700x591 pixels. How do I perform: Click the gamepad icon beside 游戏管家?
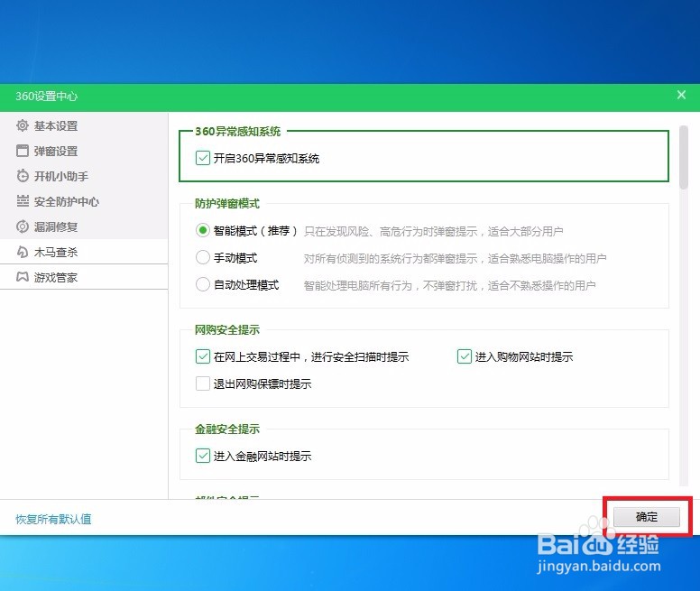coord(23,277)
